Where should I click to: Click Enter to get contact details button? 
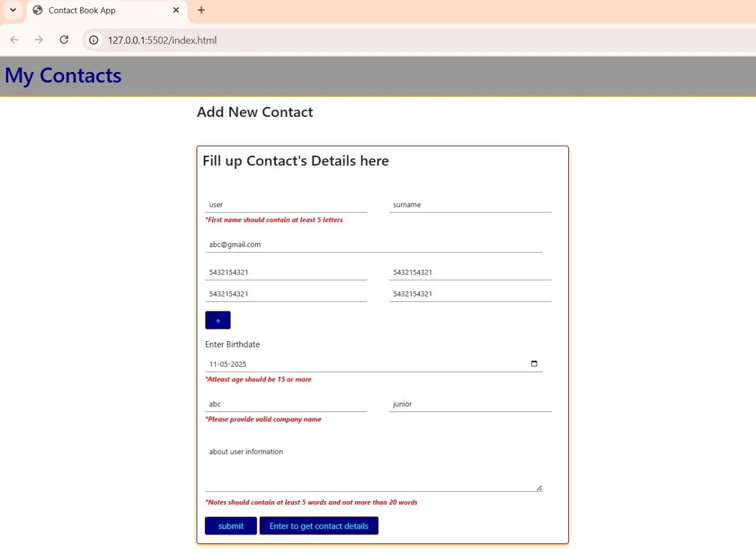319,526
